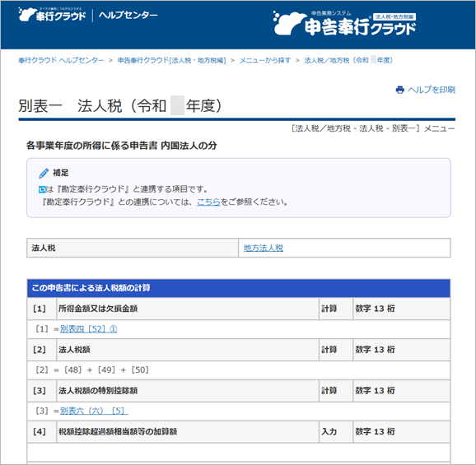Open 別表六（六）[5] link

94,411
